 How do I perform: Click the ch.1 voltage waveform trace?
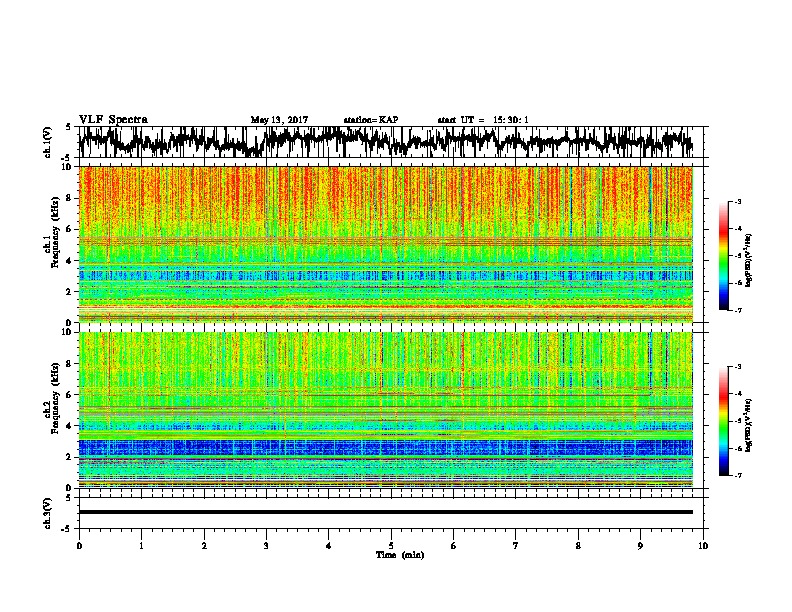[385, 142]
